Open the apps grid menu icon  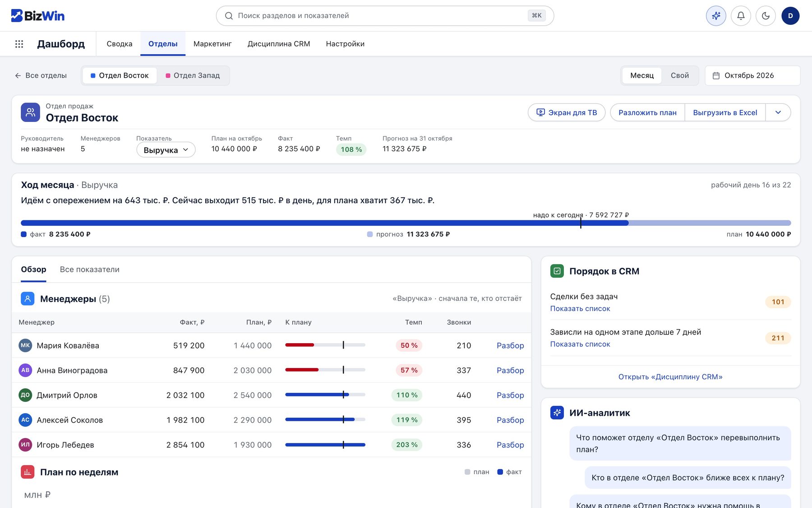click(19, 44)
